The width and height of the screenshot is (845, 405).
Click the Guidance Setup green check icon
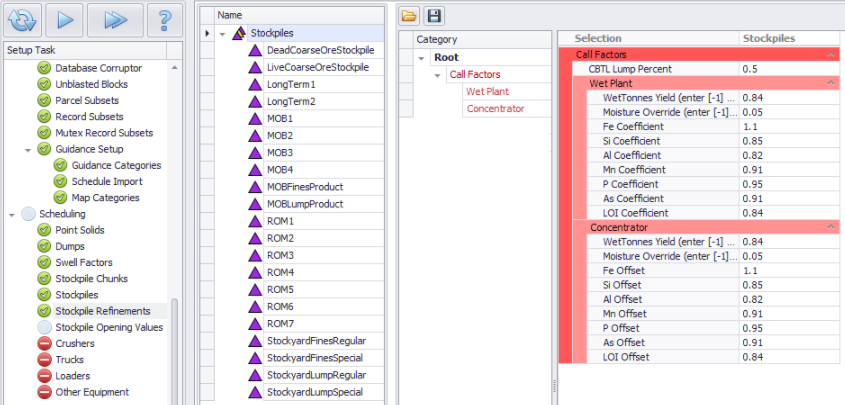click(x=44, y=149)
